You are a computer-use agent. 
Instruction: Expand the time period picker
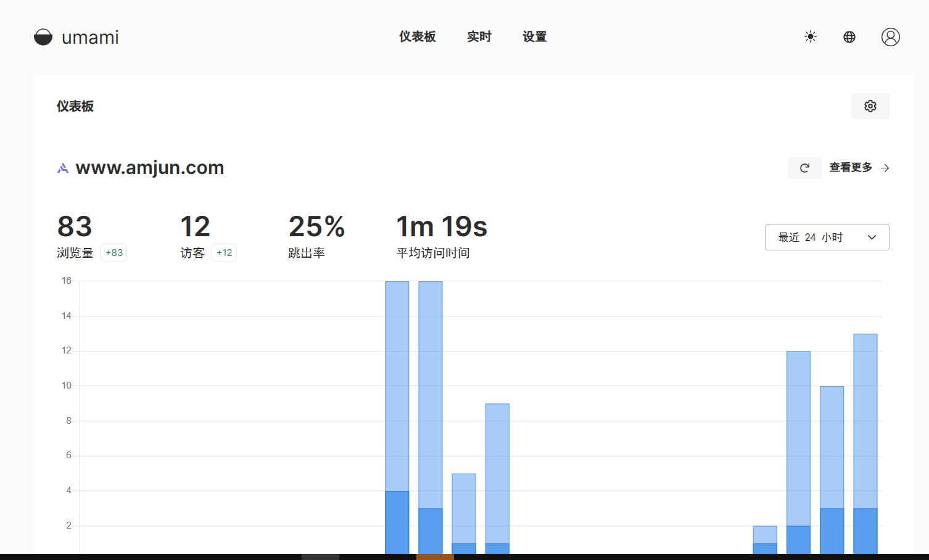tap(827, 237)
